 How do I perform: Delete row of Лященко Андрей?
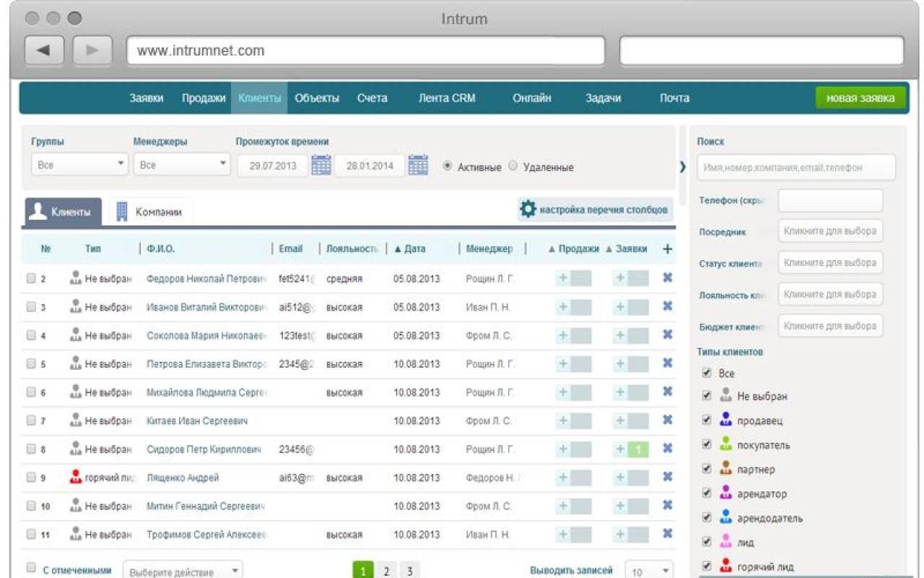[x=668, y=477]
